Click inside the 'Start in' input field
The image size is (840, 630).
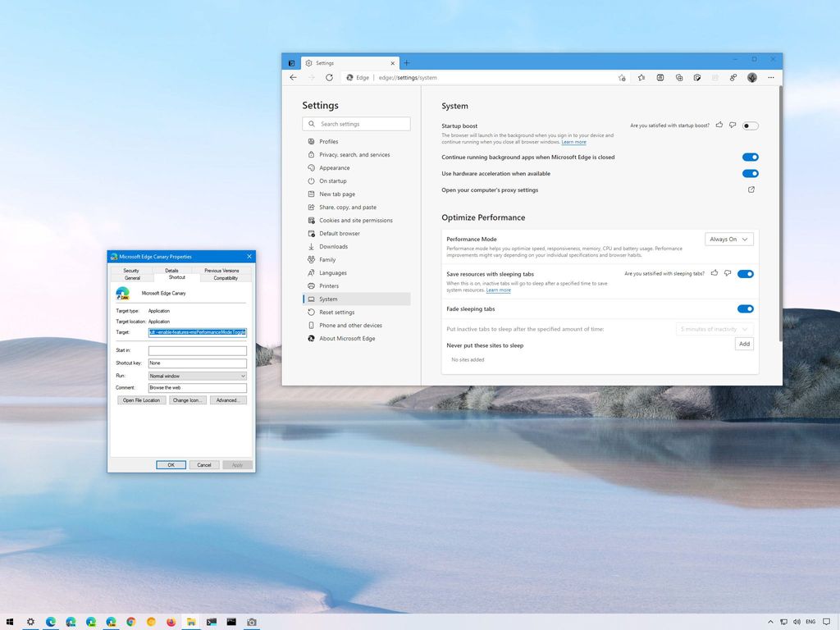click(197, 350)
